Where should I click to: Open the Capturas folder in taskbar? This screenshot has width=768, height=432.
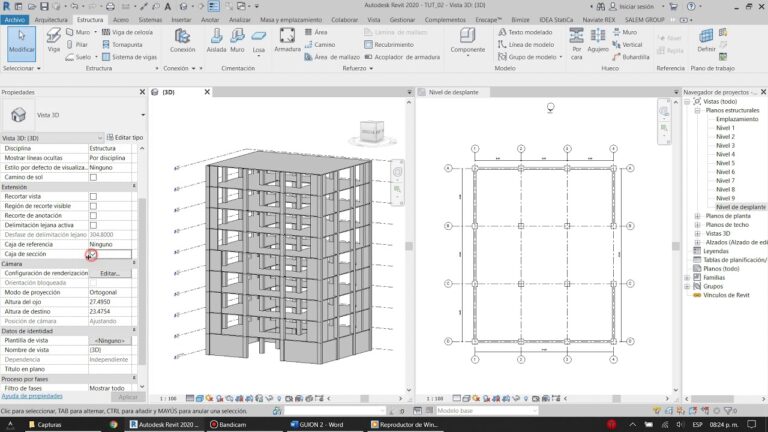tap(45, 425)
